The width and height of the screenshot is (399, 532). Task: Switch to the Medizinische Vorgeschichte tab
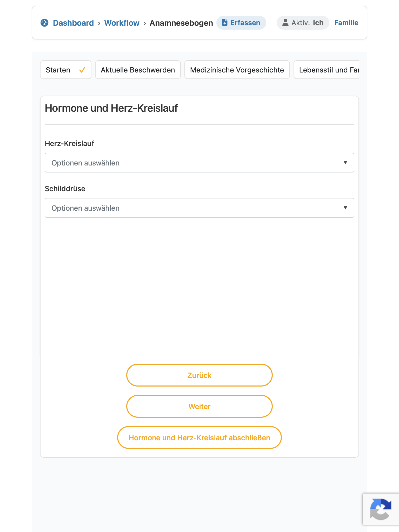(x=237, y=70)
